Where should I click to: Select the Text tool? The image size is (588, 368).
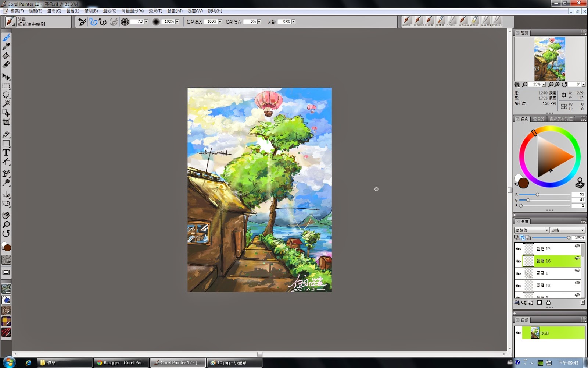tap(6, 152)
